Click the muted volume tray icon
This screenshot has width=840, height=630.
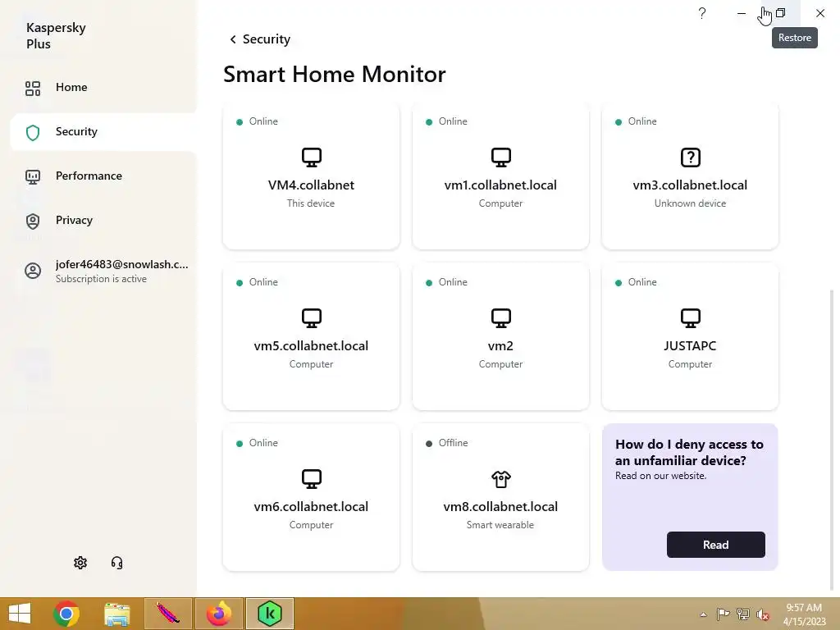coord(763,614)
